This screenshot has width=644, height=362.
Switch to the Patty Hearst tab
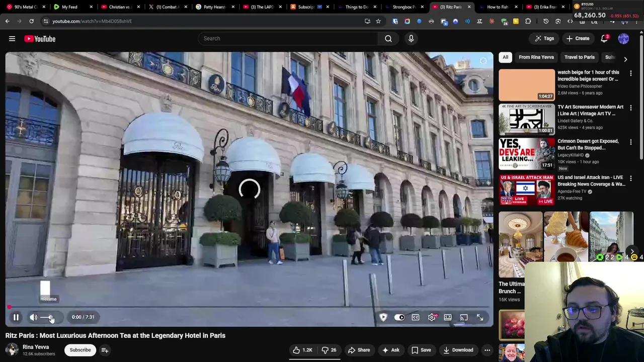[214, 7]
